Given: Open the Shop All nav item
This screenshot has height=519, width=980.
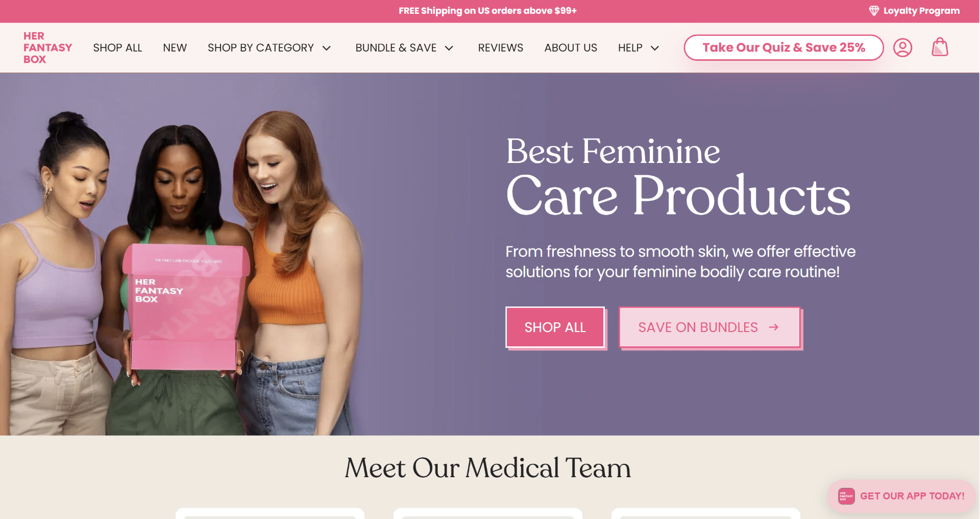Looking at the screenshot, I should pyautogui.click(x=117, y=48).
